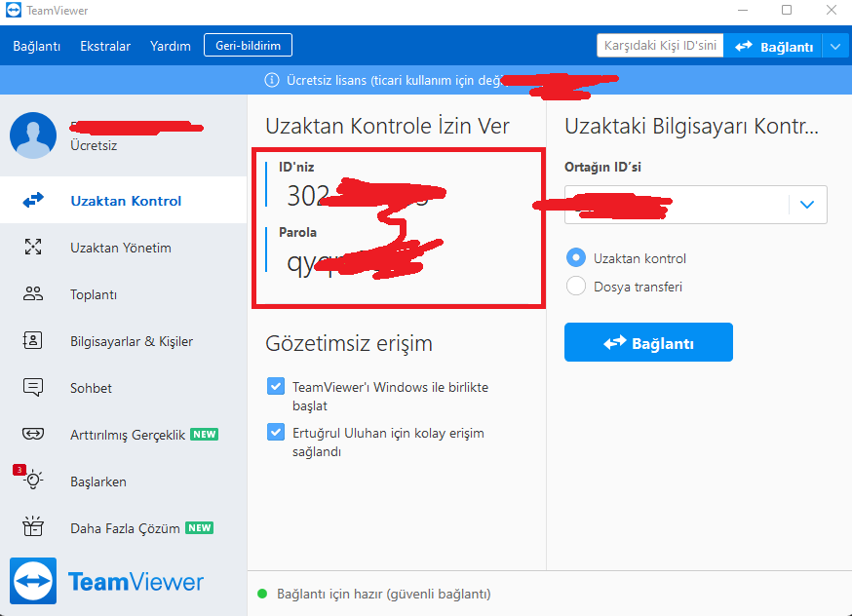Click the red notification badge on Başlarken
Image resolution: width=852 pixels, height=616 pixels.
(x=19, y=470)
